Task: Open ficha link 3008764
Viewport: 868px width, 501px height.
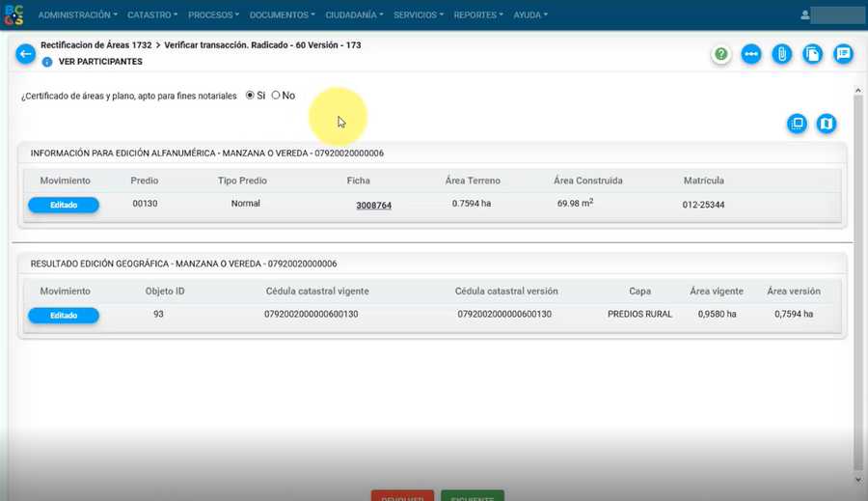Action: pyautogui.click(x=373, y=206)
